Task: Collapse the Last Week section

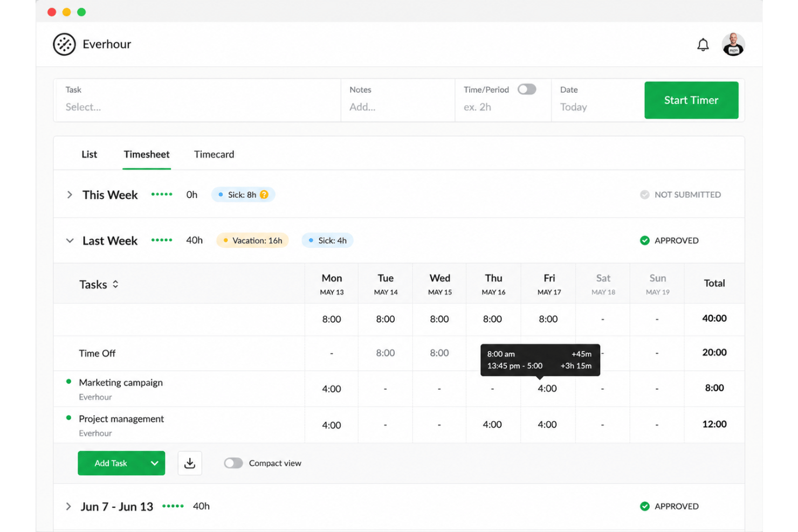Action: point(70,240)
